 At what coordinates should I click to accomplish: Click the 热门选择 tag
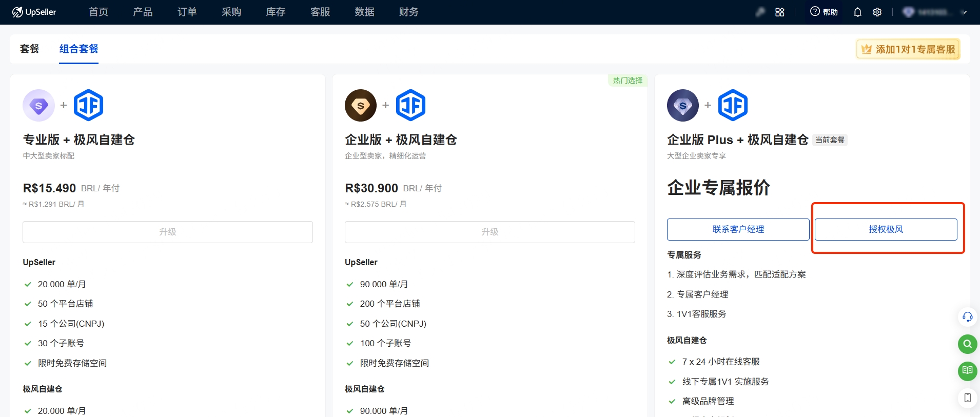(x=628, y=81)
